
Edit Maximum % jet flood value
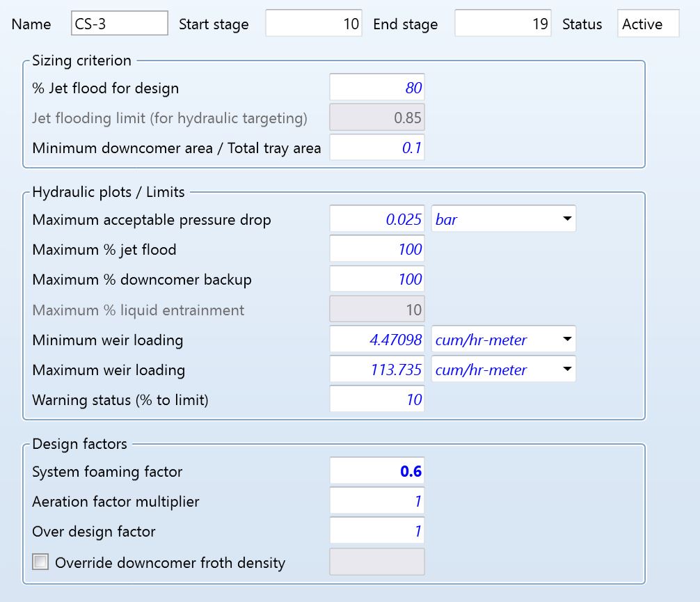coord(376,250)
